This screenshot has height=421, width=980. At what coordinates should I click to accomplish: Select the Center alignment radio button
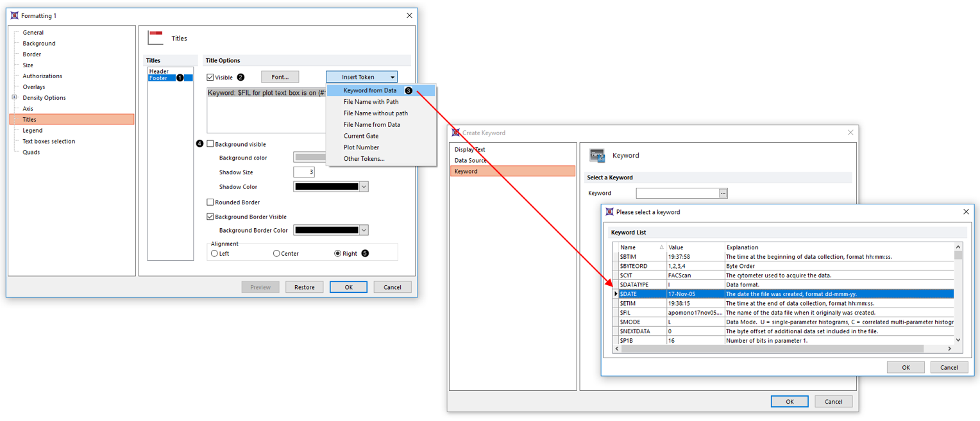coord(276,254)
